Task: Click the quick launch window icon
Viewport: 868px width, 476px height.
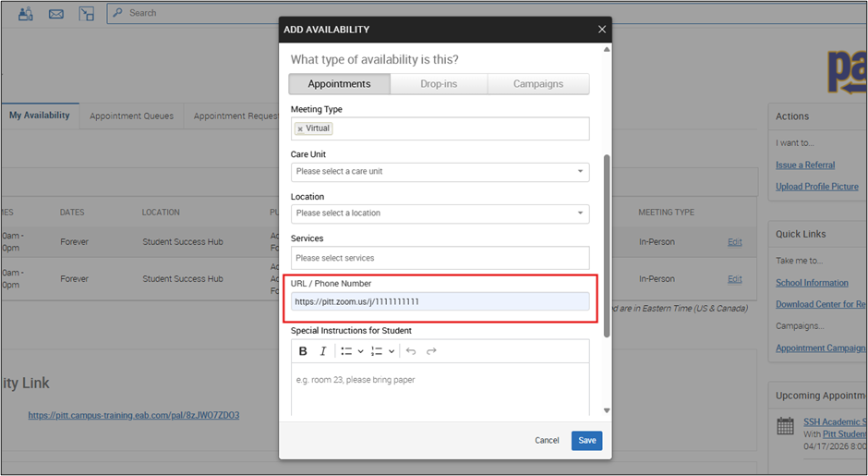Action: (87, 14)
